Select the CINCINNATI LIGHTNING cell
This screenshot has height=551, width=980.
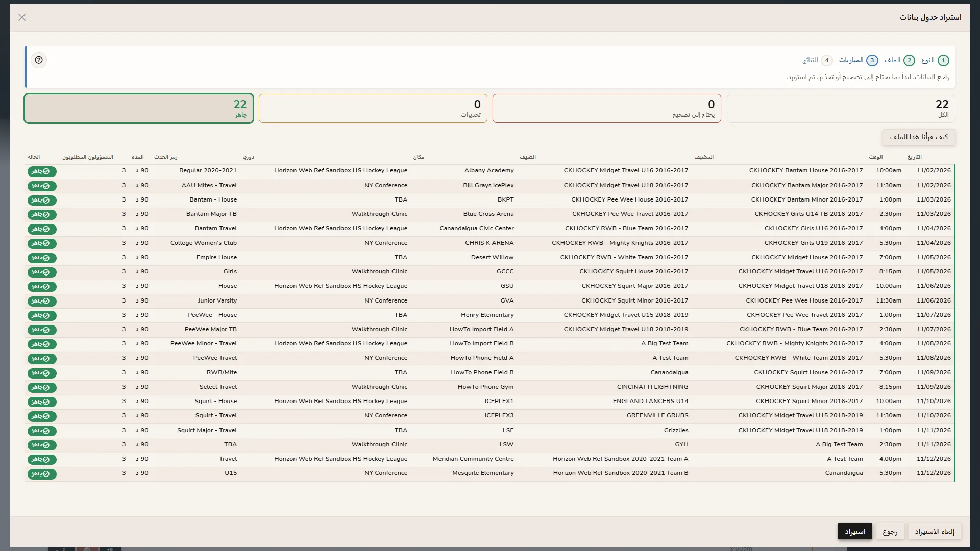tap(653, 387)
